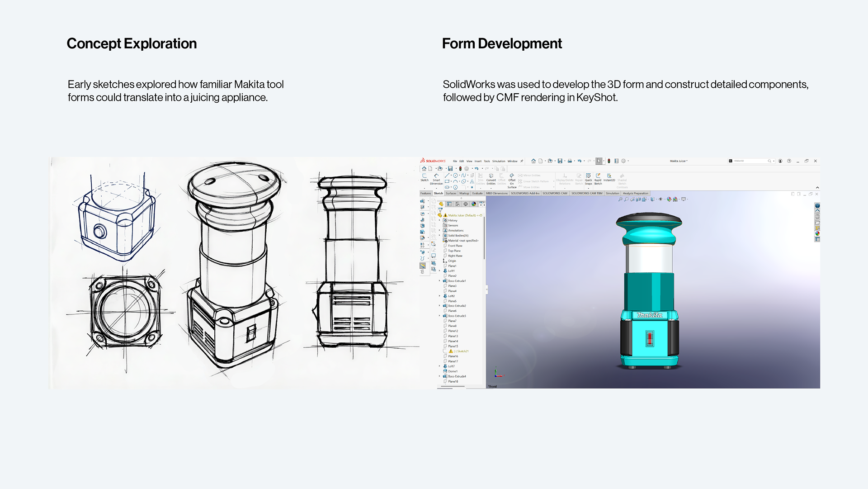Image resolution: width=868 pixels, height=489 pixels.
Task: Expand the Loft2 feature node
Action: [x=439, y=296]
